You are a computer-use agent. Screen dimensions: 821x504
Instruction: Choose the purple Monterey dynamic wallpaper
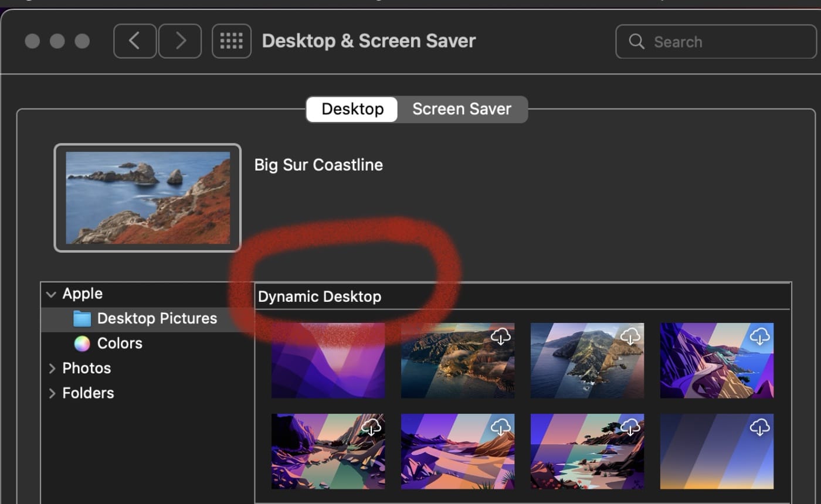(328, 360)
